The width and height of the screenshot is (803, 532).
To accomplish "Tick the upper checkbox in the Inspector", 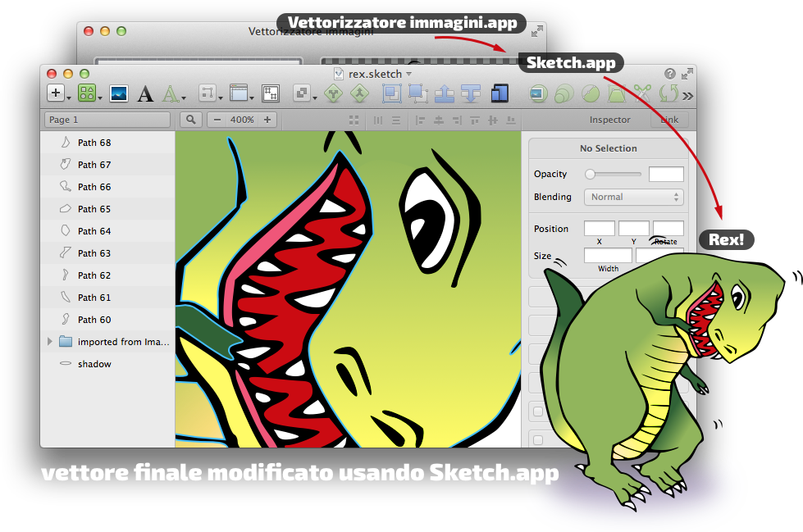I will (x=538, y=412).
